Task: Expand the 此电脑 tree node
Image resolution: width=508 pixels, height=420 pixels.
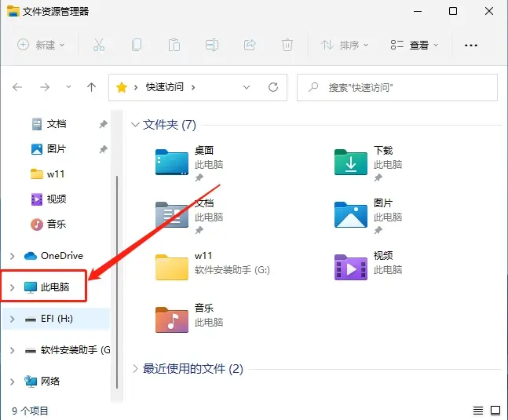Action: (13, 287)
